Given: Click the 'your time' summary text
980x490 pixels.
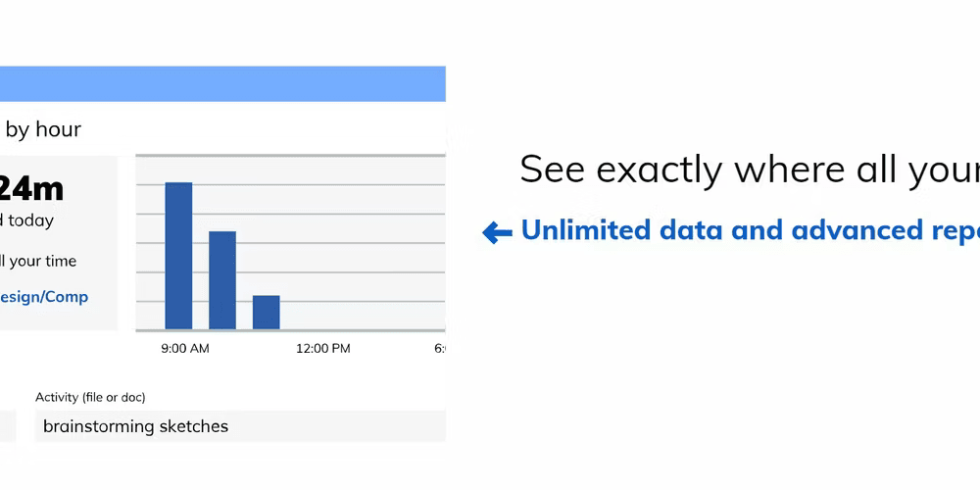Looking at the screenshot, I should click(x=38, y=262).
